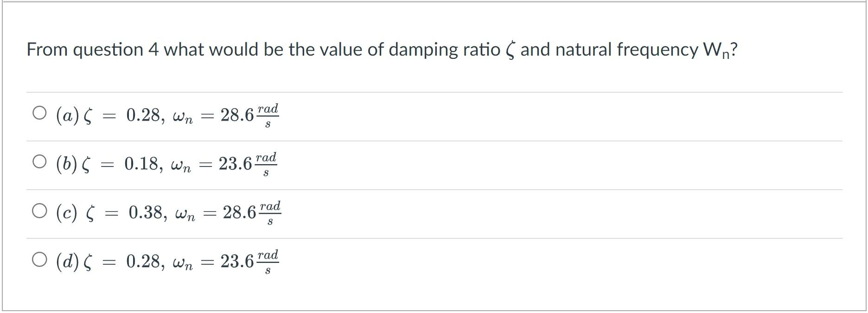Click the value 23.6 in option (b)

click(x=234, y=164)
